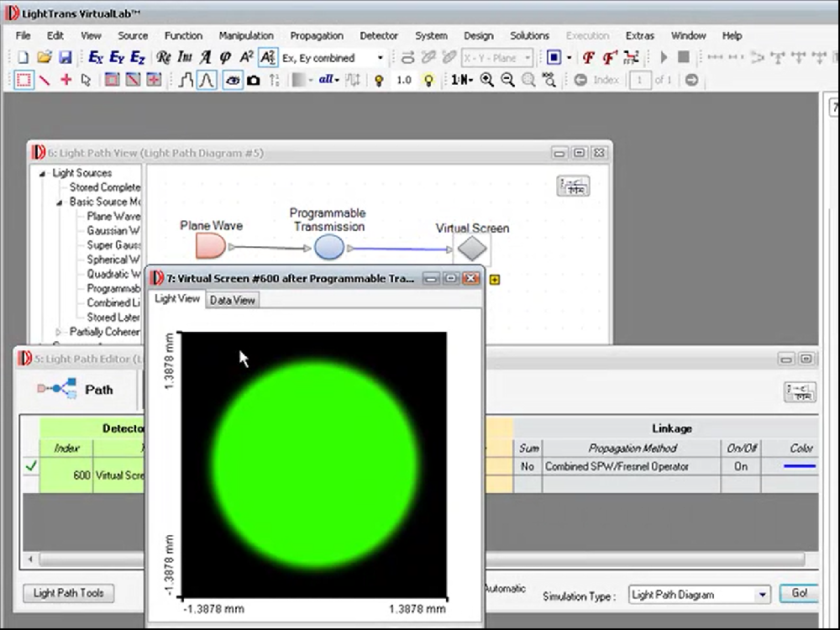Display the phase (φ) of the field
Screen dimensions: 840x630
click(225, 58)
